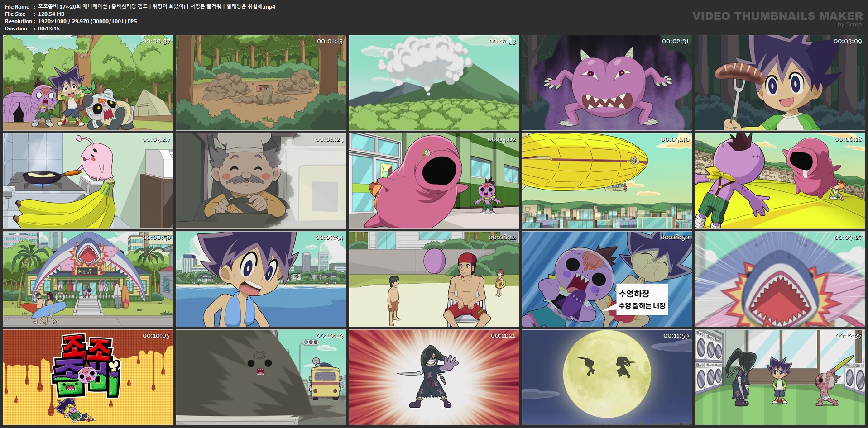Viewport: 868px width, 428px height.
Task: Click the file size value 120.54 MB
Action: tap(51, 14)
